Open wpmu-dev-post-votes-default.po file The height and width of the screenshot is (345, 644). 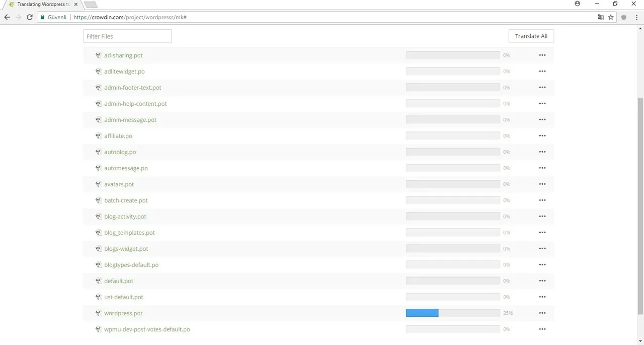click(x=147, y=329)
